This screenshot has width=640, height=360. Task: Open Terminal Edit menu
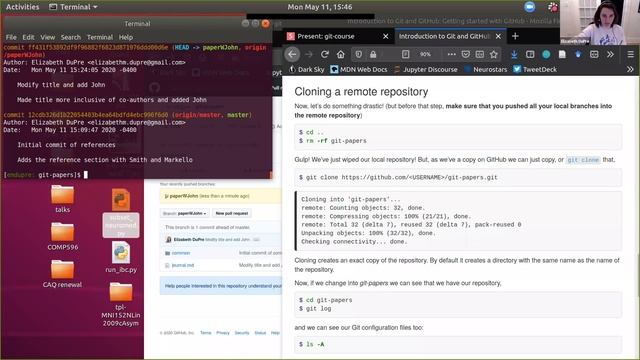pyautogui.click(x=28, y=37)
